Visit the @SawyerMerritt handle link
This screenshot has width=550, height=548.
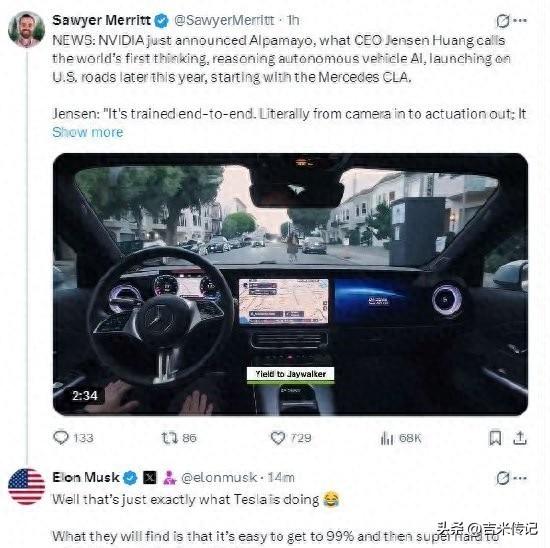click(x=224, y=20)
